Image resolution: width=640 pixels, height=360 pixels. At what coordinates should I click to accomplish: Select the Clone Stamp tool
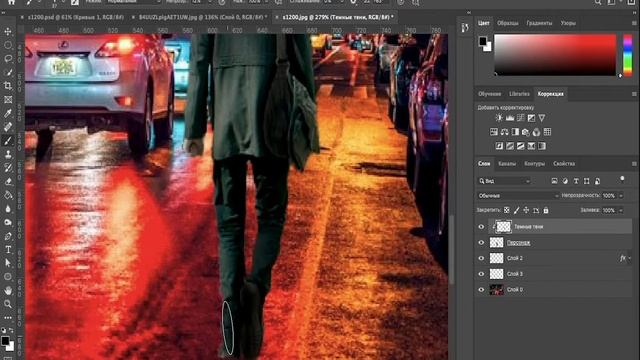coord(8,154)
